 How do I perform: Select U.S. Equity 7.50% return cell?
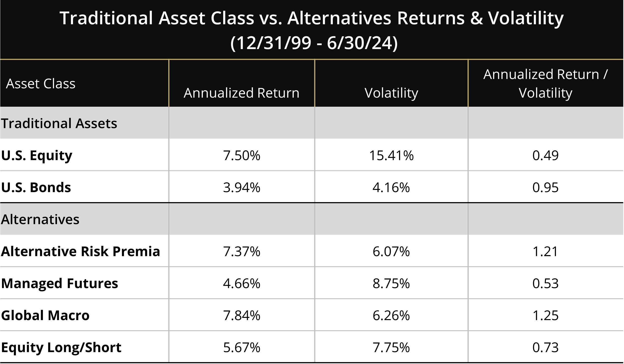pyautogui.click(x=242, y=156)
